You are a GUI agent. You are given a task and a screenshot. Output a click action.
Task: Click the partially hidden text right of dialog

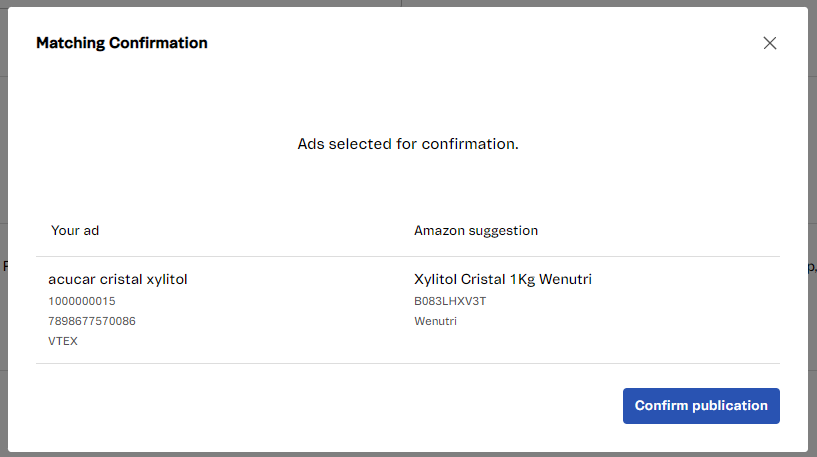(812, 267)
